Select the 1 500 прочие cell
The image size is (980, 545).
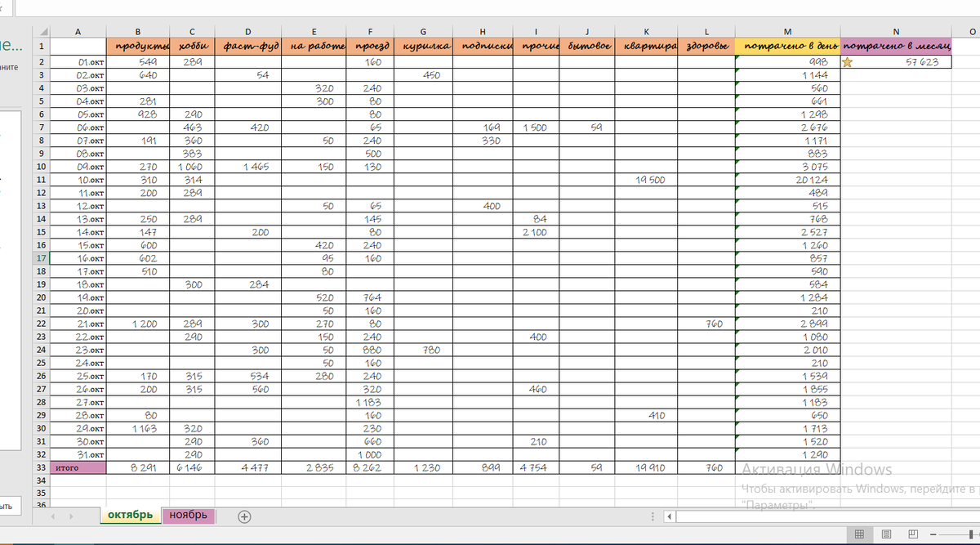coord(537,127)
